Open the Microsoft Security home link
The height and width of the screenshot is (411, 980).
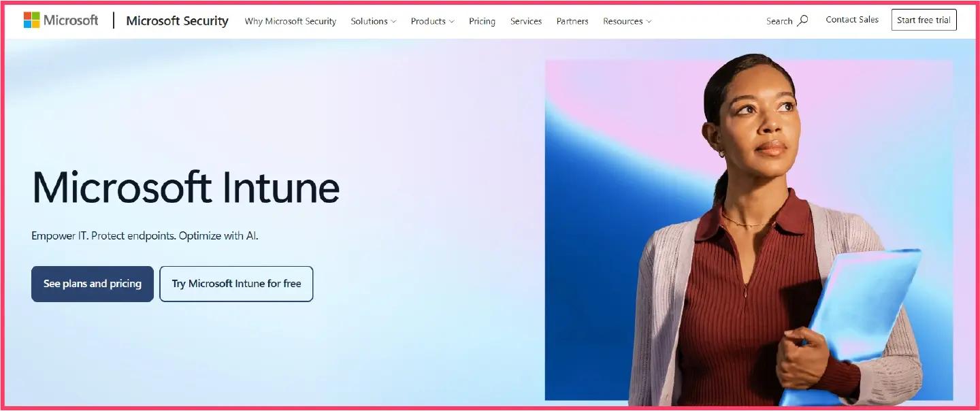(x=177, y=20)
